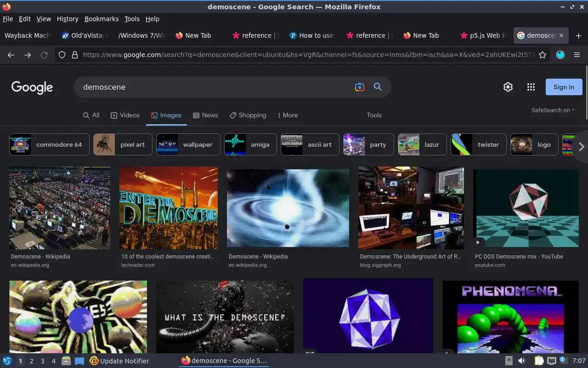Close the demoscene tab
This screenshot has width=588, height=368.
[x=561, y=35]
